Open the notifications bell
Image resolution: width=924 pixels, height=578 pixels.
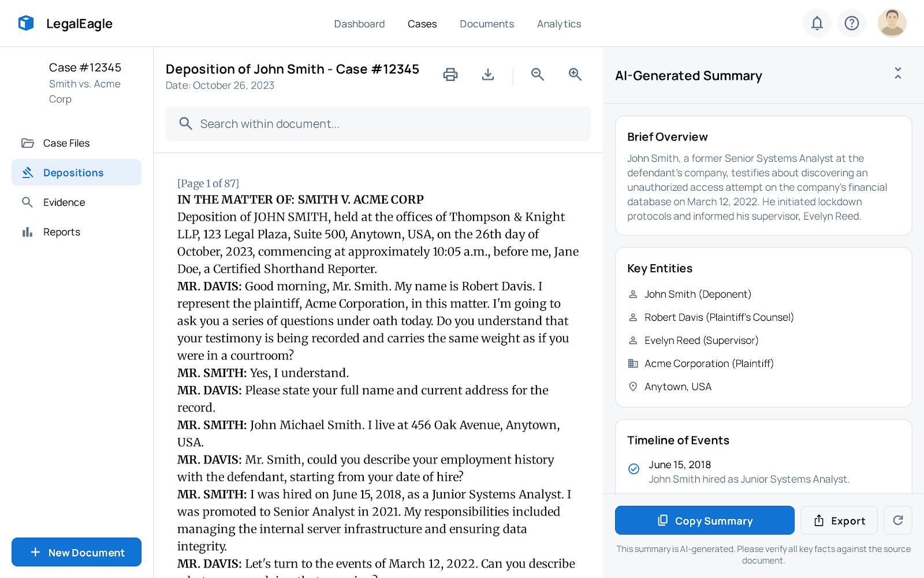[817, 23]
